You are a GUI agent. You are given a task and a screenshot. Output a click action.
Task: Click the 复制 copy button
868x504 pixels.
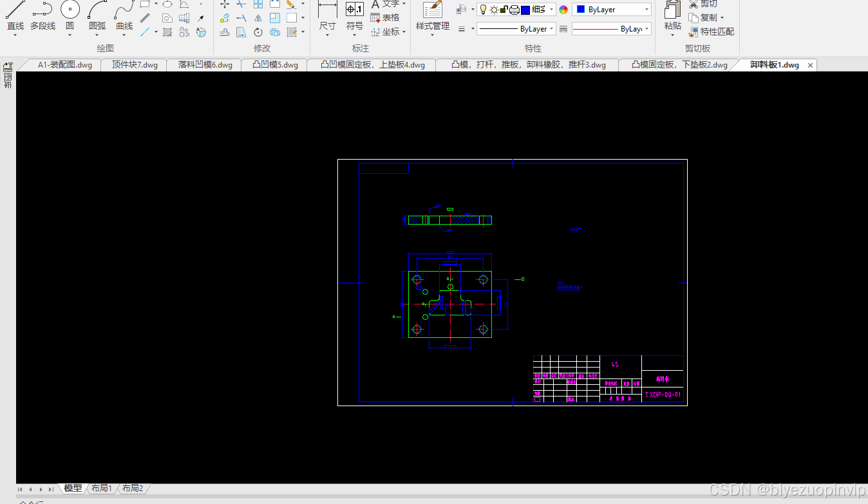pyautogui.click(x=703, y=18)
